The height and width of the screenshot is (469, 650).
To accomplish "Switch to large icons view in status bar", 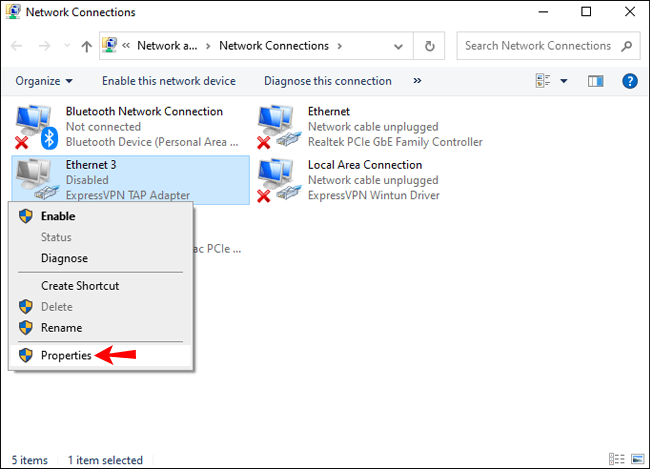I will 638,459.
